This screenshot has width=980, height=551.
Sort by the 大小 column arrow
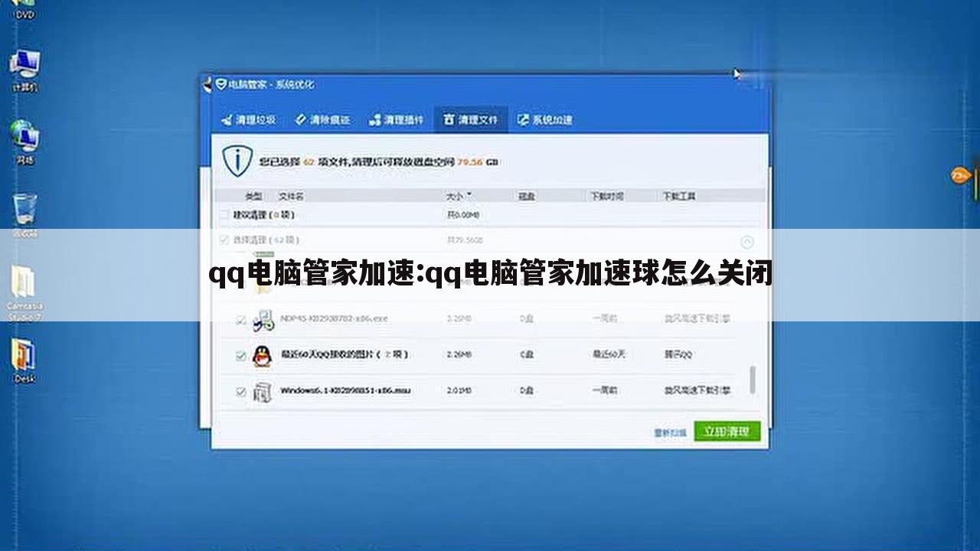click(469, 195)
